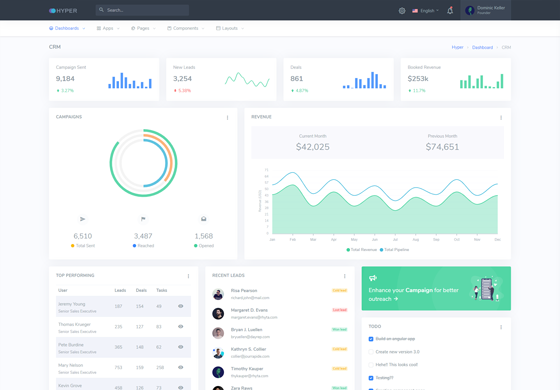This screenshot has height=390, width=560.
Task: Open the Dominic Keller profile dropdown
Action: (x=485, y=10)
